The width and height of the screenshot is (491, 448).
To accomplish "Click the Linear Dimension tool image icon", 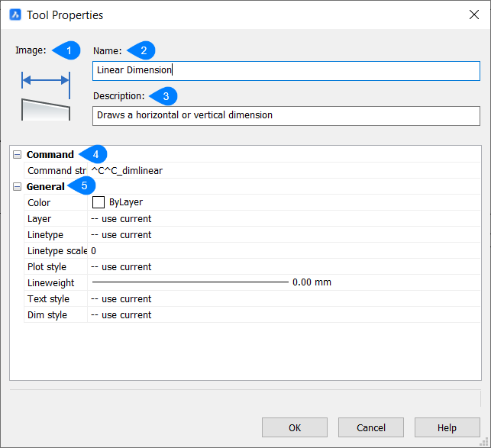I will pos(46,95).
